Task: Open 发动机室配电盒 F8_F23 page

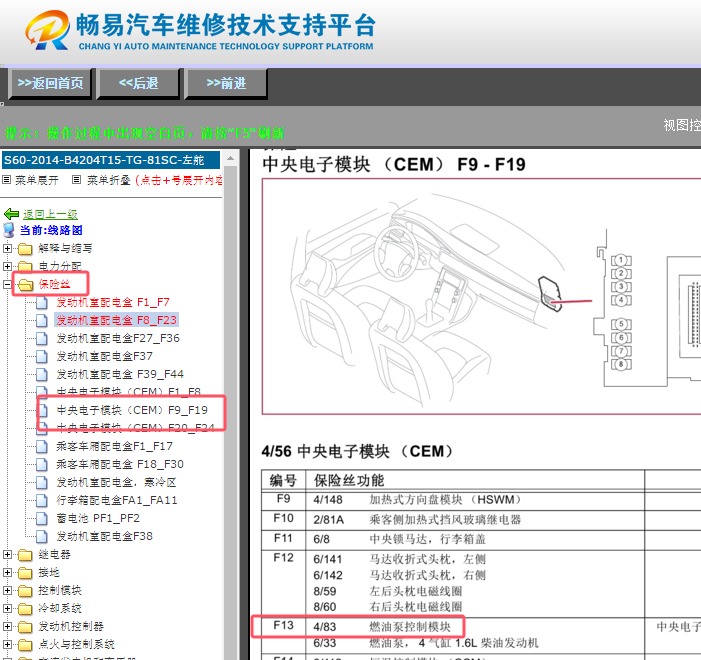Action: pyautogui.click(x=116, y=320)
